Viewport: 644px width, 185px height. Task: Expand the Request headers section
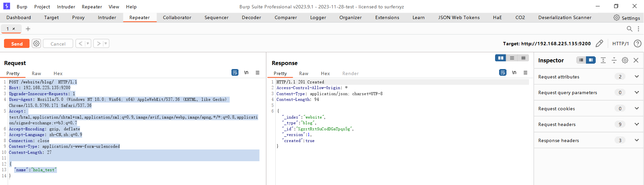pos(636,124)
